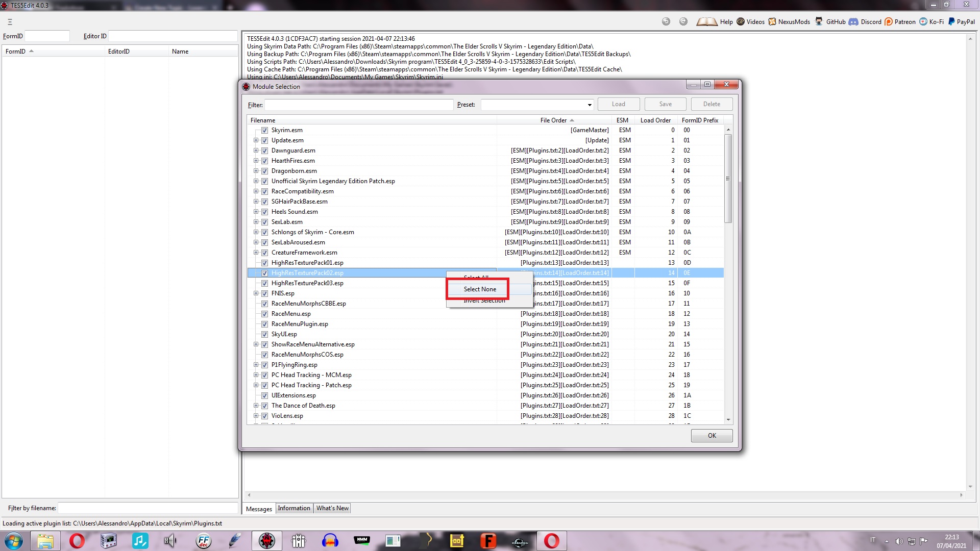Focus the module Filter text field
980x551 pixels.
pyautogui.click(x=359, y=105)
